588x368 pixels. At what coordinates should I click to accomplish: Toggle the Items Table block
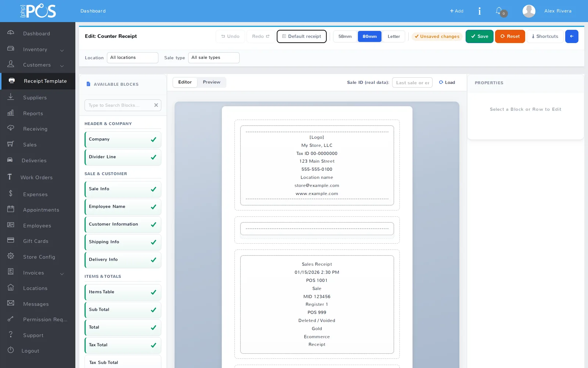[123, 292]
